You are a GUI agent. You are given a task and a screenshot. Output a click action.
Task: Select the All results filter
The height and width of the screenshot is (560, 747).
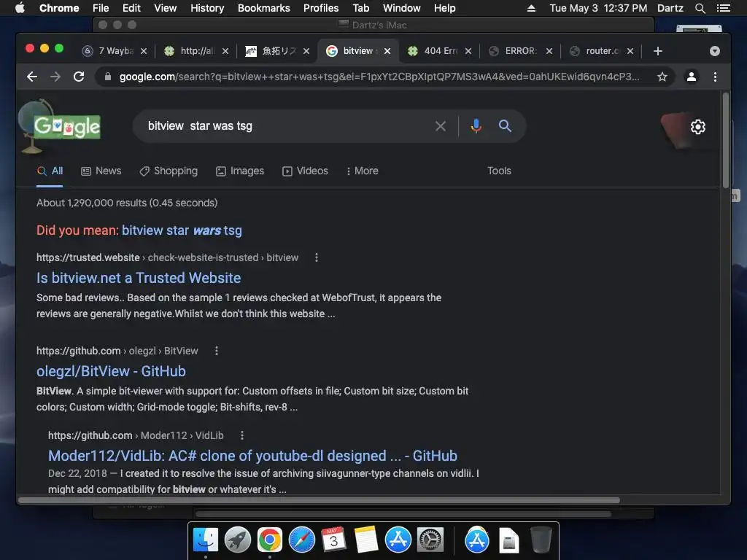click(50, 171)
